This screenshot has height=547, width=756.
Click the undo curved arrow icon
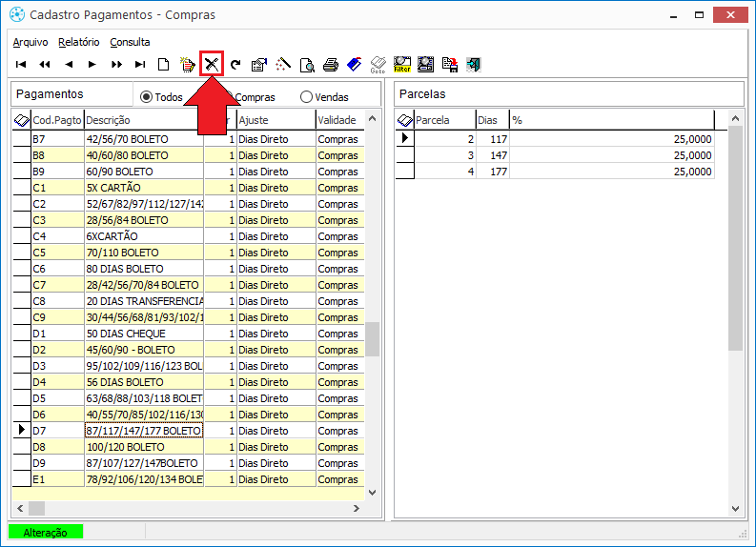pos(235,64)
